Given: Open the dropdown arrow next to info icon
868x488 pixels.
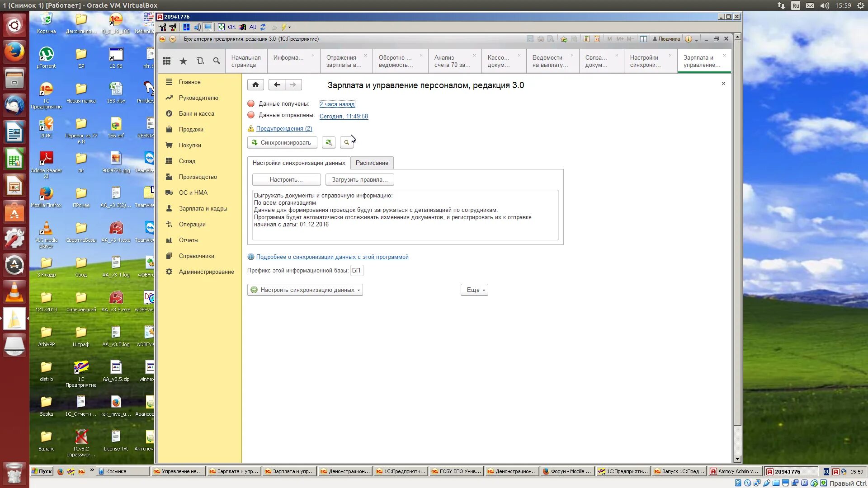Looking at the screenshot, I should [x=697, y=40].
